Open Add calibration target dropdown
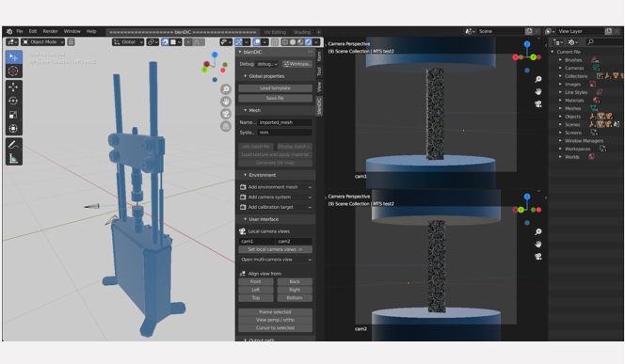625x364 pixels. click(x=276, y=207)
